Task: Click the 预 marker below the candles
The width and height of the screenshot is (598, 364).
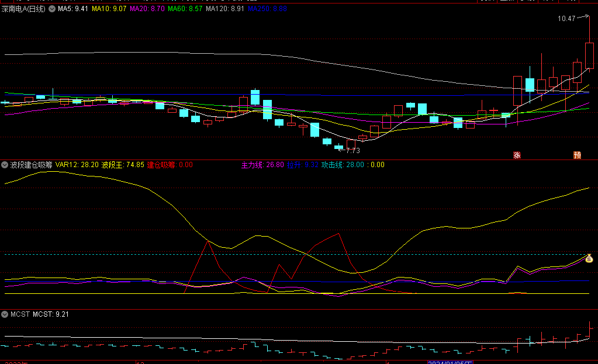Action: (578, 155)
